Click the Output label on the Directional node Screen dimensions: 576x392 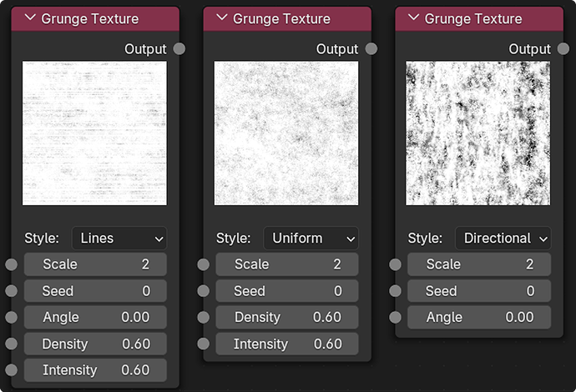530,49
